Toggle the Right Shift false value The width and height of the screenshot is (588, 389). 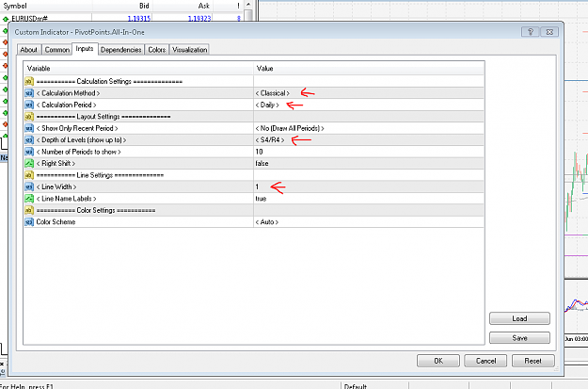coord(262,163)
